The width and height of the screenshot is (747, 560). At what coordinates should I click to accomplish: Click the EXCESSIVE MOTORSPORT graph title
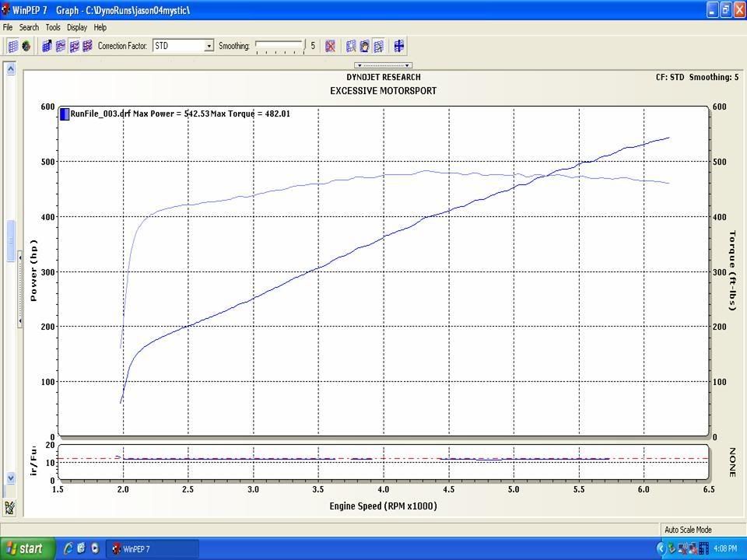pos(384,91)
